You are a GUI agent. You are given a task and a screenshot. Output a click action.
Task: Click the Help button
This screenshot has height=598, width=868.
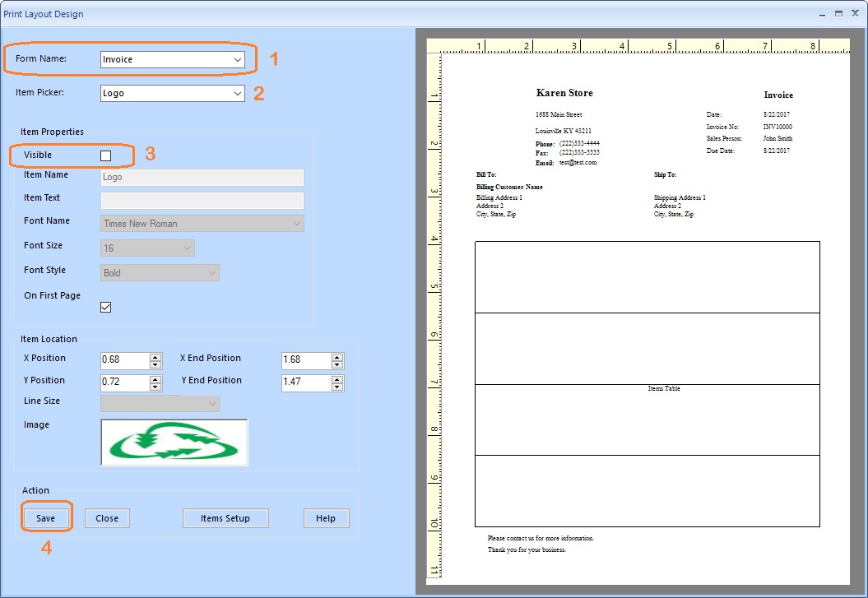[x=326, y=518]
